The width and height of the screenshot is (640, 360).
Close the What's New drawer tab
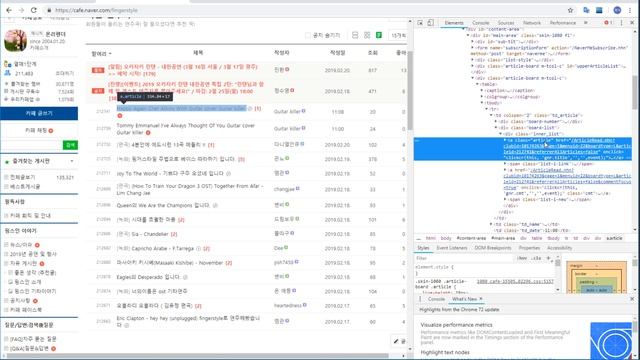click(481, 299)
